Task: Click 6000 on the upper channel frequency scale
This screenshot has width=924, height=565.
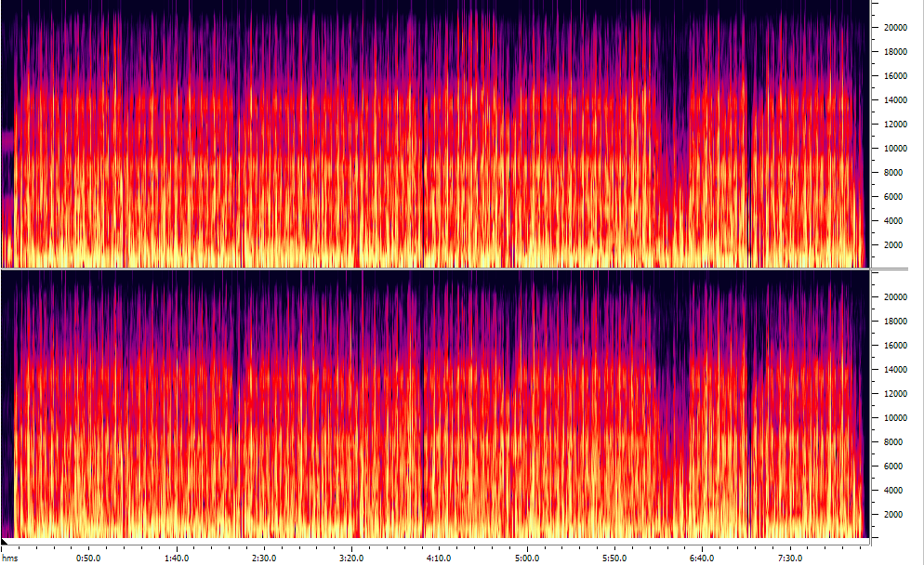Action: point(892,197)
